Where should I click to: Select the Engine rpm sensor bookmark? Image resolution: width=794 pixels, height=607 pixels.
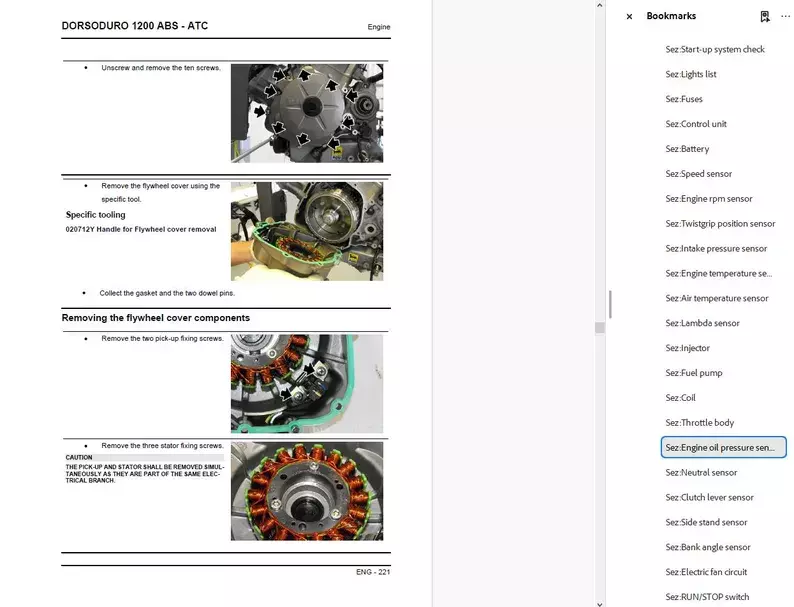click(x=708, y=199)
